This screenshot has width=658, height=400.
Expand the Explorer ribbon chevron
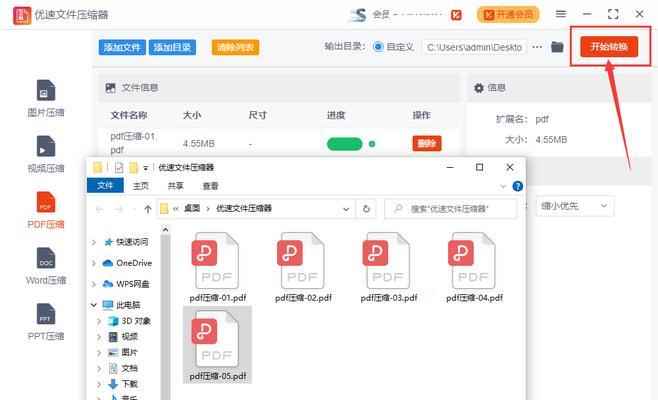pos(503,186)
